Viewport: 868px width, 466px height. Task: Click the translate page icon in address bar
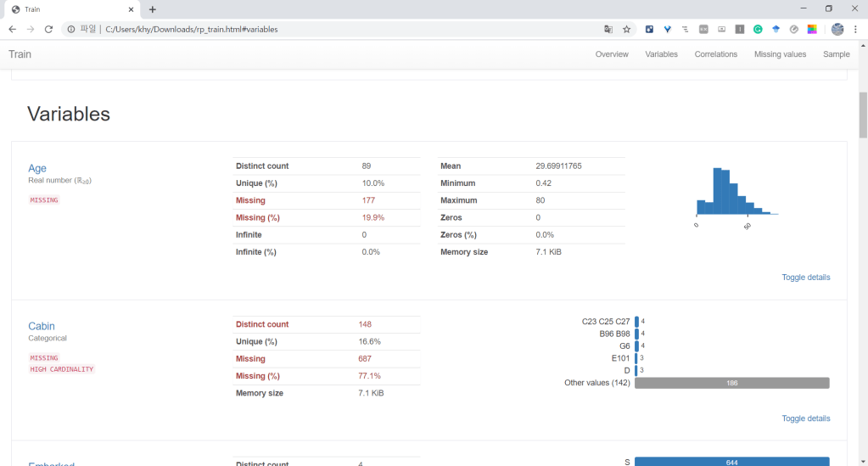pyautogui.click(x=608, y=29)
